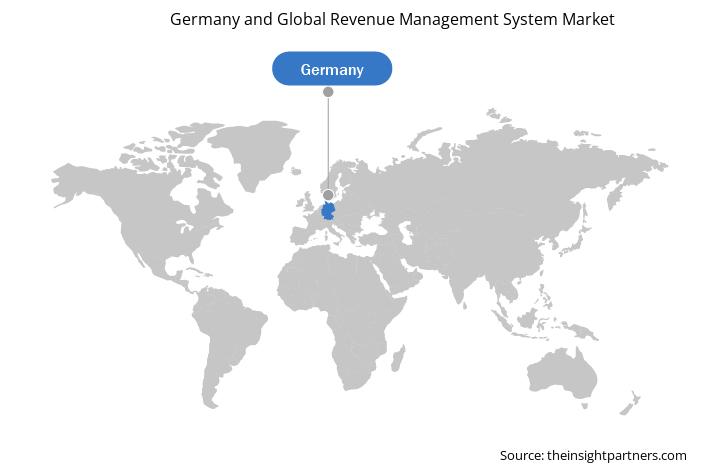This screenshot has height=470, width=720.
Task: Click the 'Source: theinsightpartners.com' text
Action: pos(593,455)
